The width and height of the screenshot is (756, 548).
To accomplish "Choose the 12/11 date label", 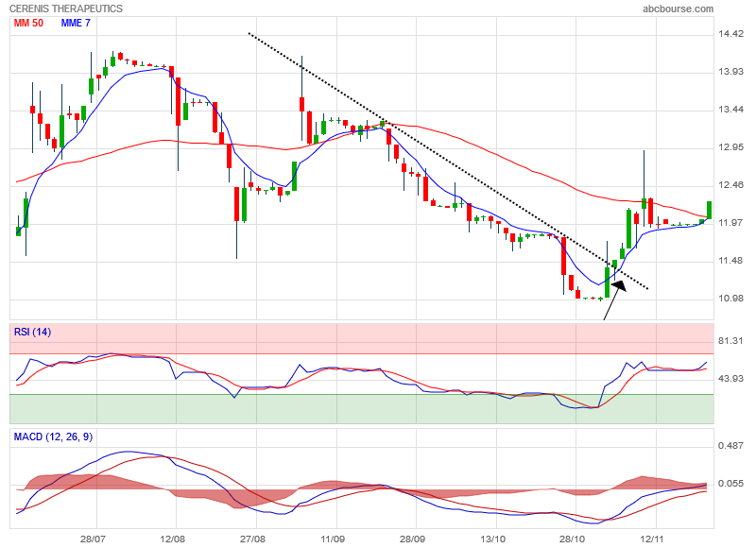I will click(x=652, y=539).
